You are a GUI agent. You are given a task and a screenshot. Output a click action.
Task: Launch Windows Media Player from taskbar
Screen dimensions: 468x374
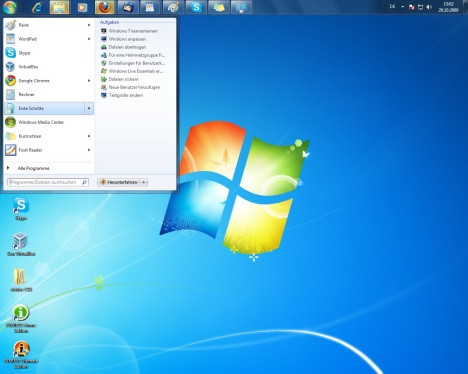pos(82,7)
